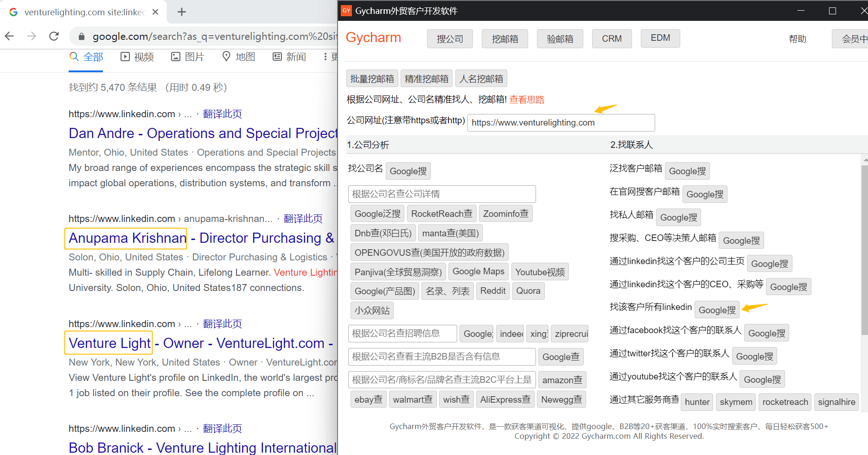Open the CRM section
868x455 pixels.
coord(612,39)
